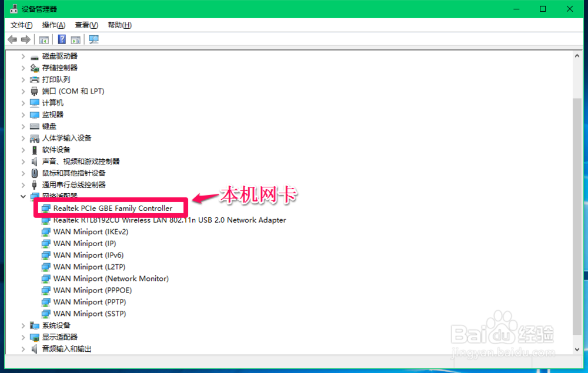This screenshot has width=588, height=373.
Task: Expand the 键盘 node
Action: [24, 126]
